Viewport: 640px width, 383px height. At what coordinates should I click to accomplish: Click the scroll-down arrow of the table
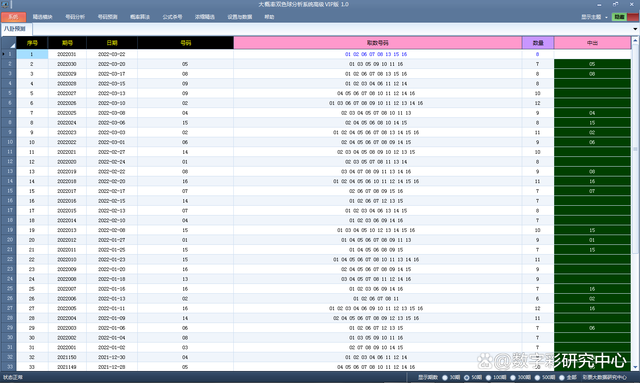coord(635,367)
